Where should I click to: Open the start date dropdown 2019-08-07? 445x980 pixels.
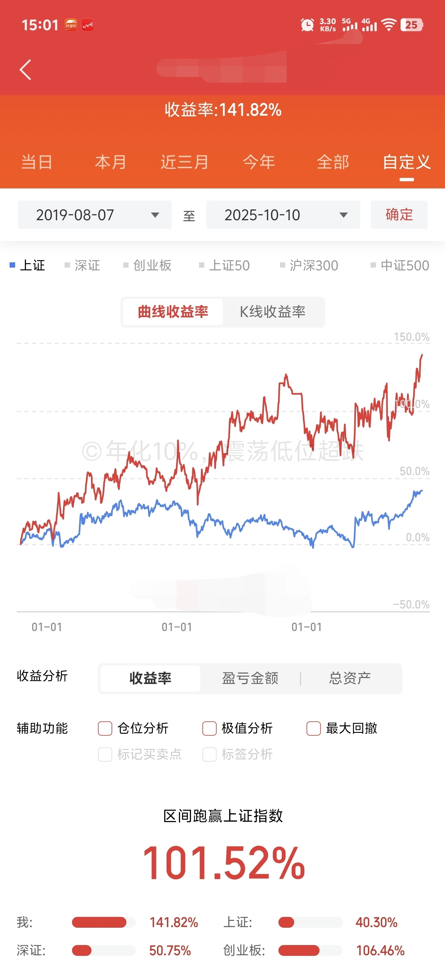coord(95,215)
